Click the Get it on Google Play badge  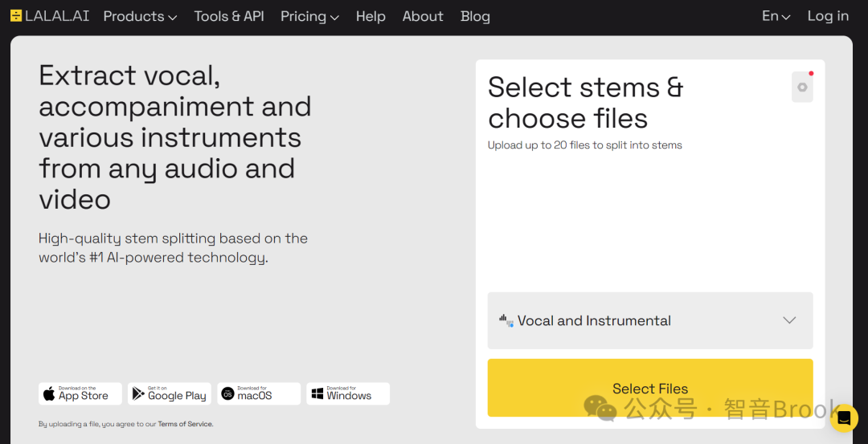tap(170, 393)
